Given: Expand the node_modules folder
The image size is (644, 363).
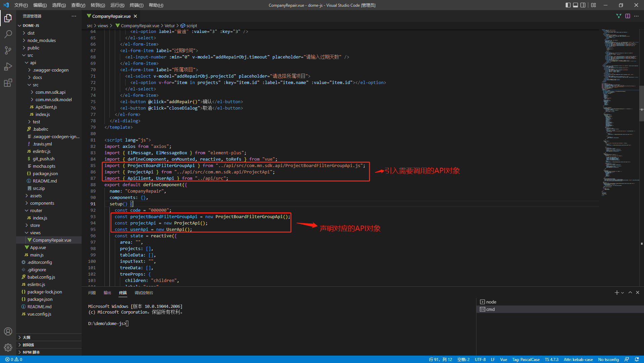Looking at the screenshot, I should pos(41,40).
